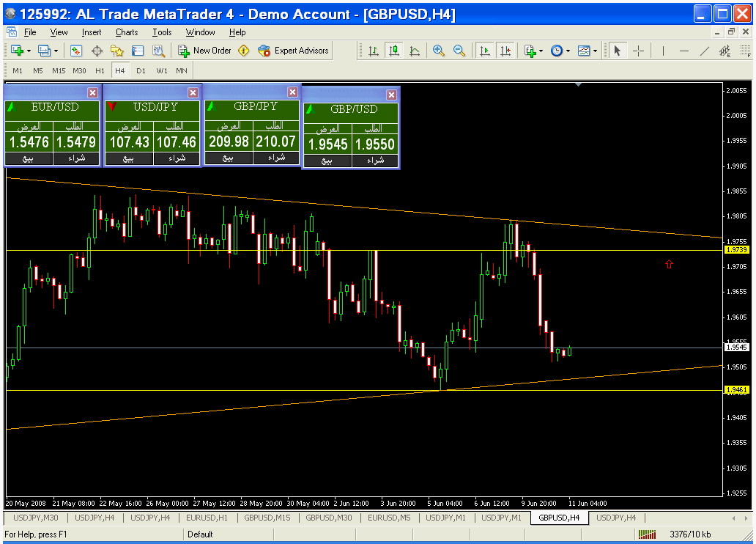Click the GBP/USD bid price 1.9545

327,145
